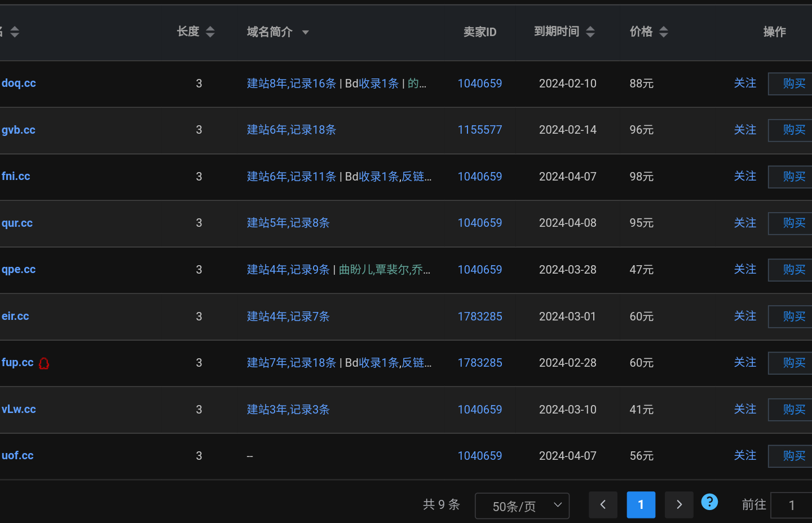Follow doq.cc via 关注
The width and height of the screenshot is (812, 523).
coord(745,83)
